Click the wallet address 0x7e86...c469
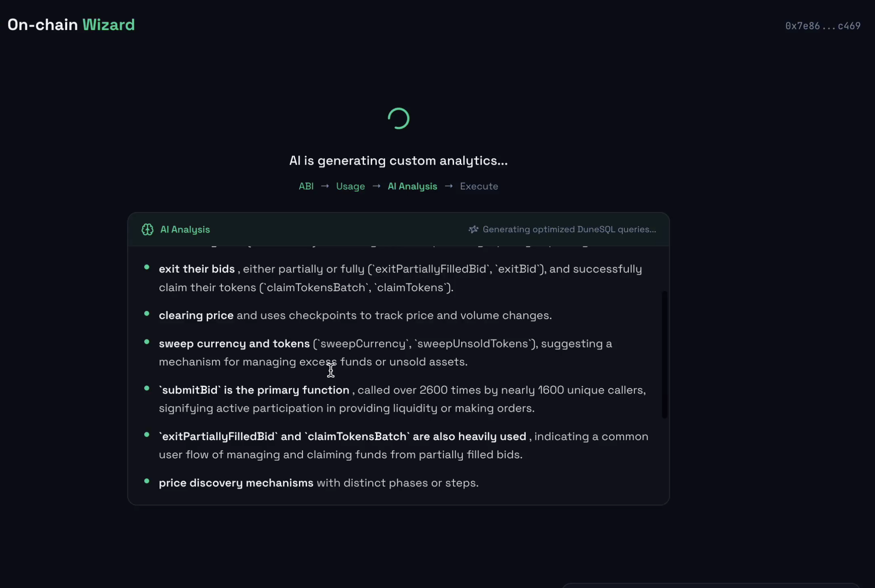Screen dimensions: 875x588 point(822,25)
